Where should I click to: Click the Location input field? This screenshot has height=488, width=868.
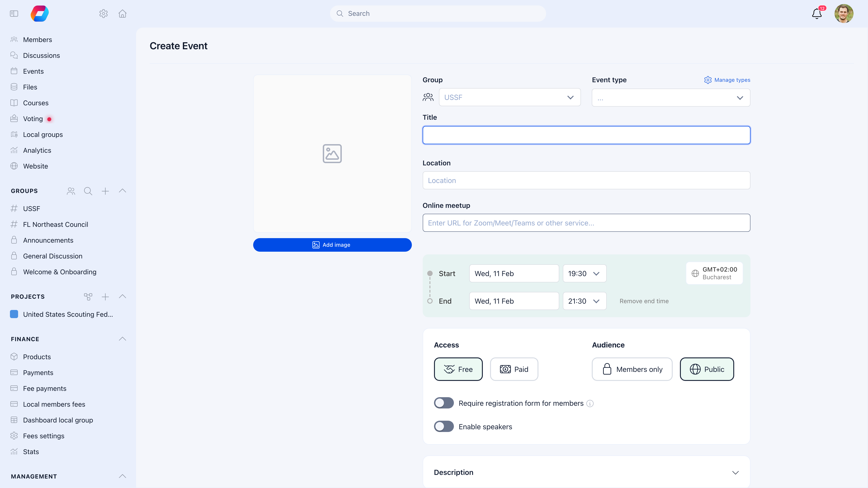click(x=586, y=180)
